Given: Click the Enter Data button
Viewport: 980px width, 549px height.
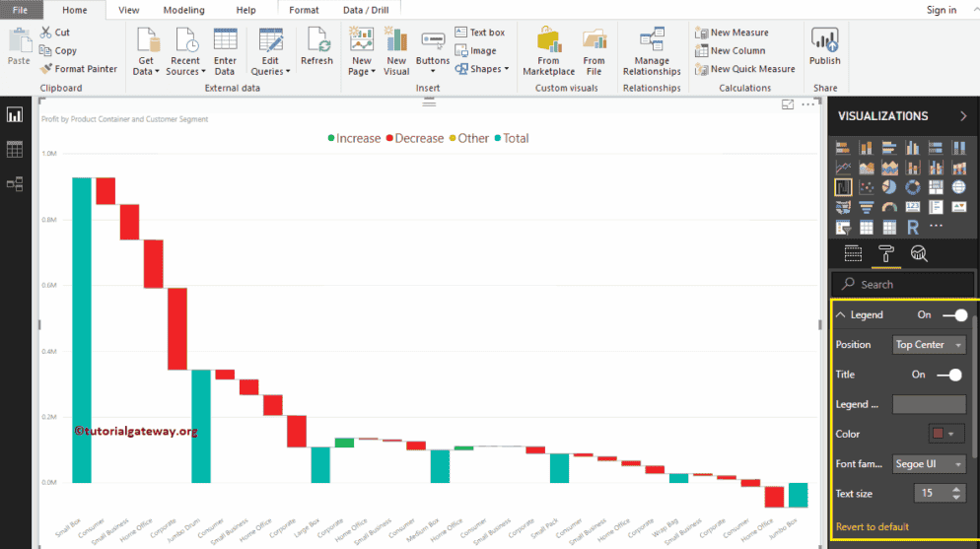Looking at the screenshot, I should 225,51.
